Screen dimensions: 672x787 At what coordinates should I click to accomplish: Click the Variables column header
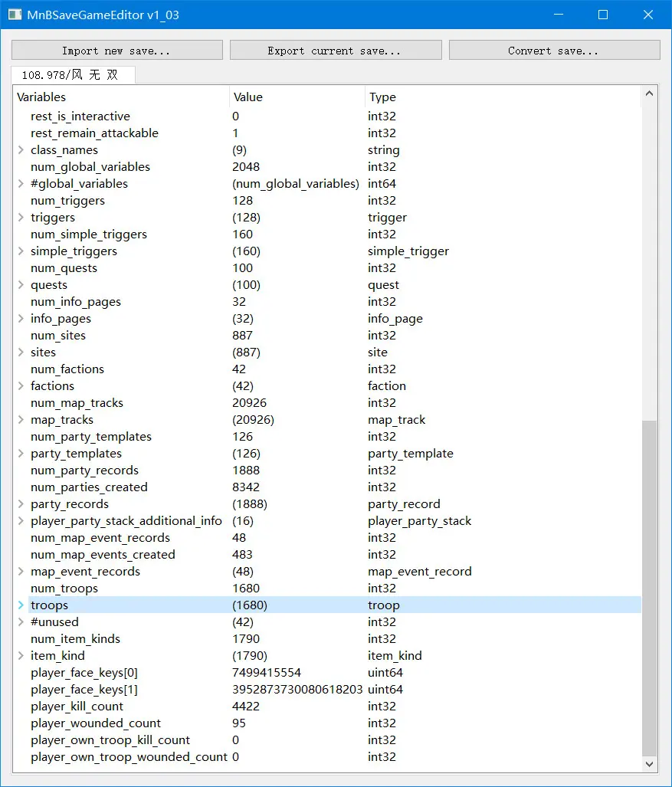point(122,97)
